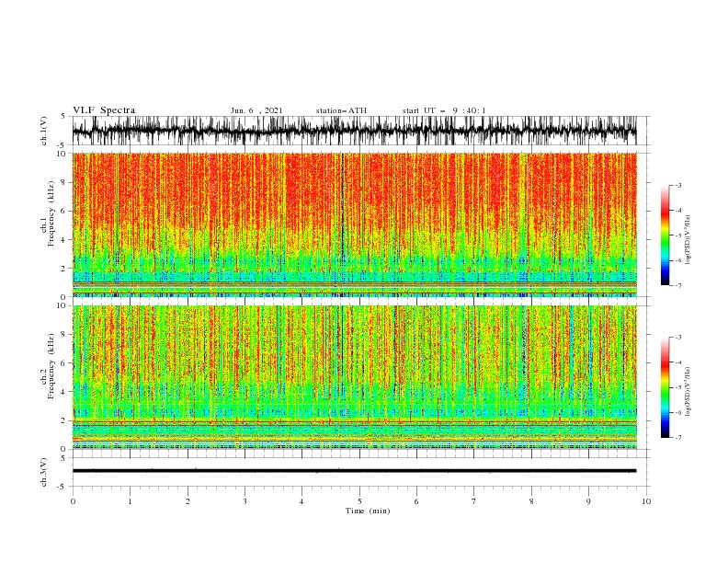The image size is (728, 563).
Task: Click the "2" minute tick on time axis
Action: 188,501
